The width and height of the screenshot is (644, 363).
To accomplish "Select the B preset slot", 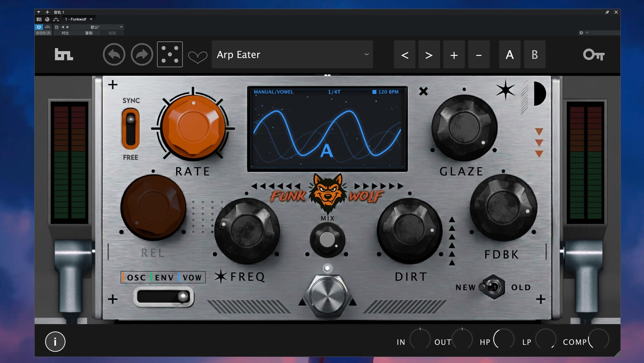I will (x=534, y=54).
